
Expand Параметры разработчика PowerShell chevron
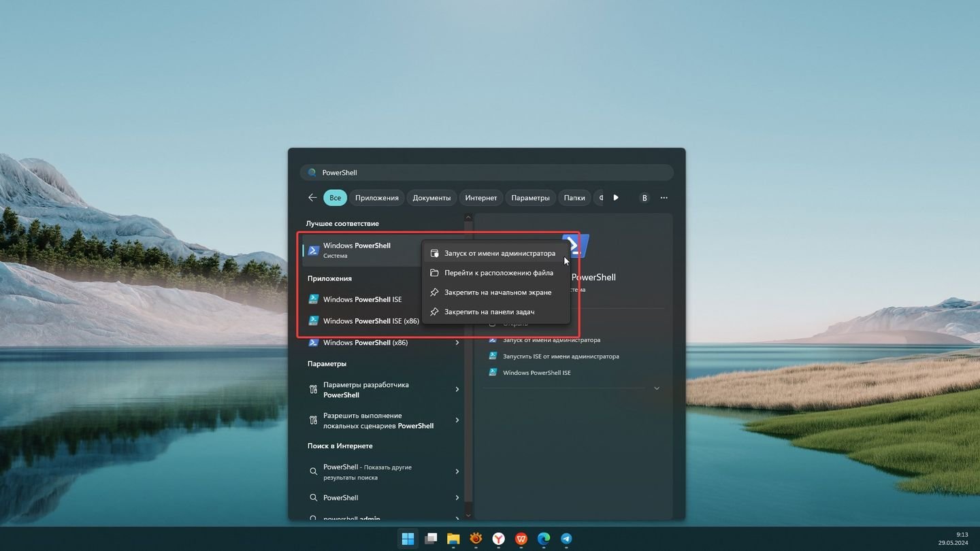pyautogui.click(x=457, y=390)
